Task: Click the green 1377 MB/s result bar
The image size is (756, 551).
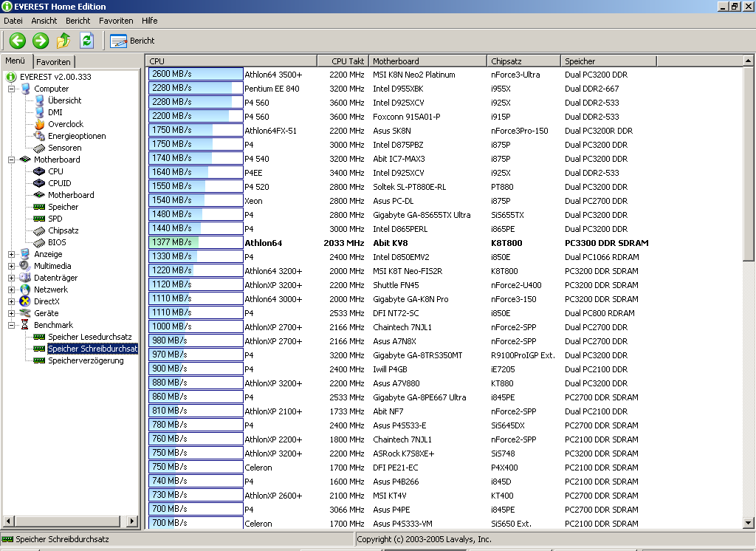Action: tap(195, 243)
